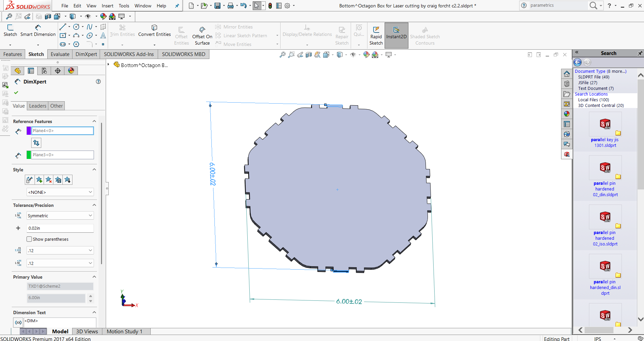Open the Style dropdown showing NONE

[60, 192]
